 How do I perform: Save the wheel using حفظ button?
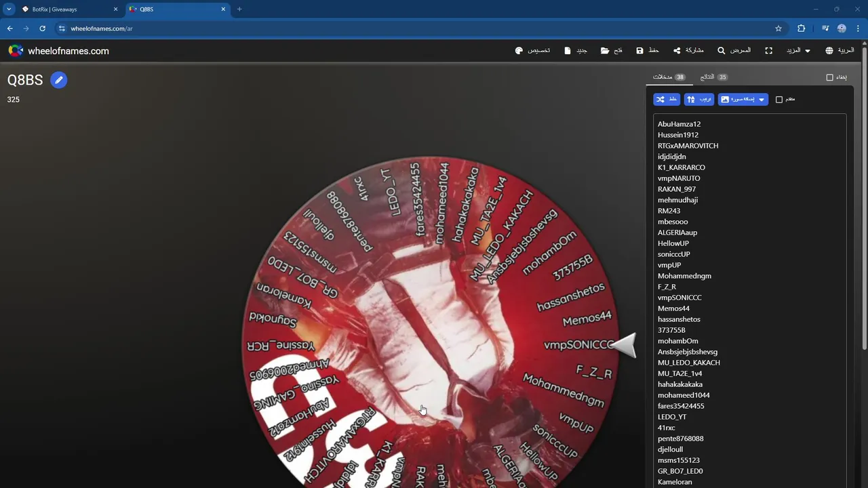pyautogui.click(x=648, y=51)
